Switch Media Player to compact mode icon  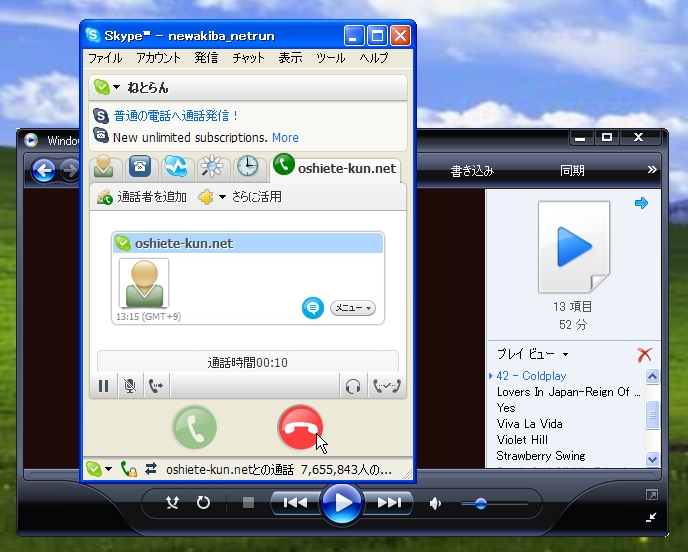pos(651,517)
